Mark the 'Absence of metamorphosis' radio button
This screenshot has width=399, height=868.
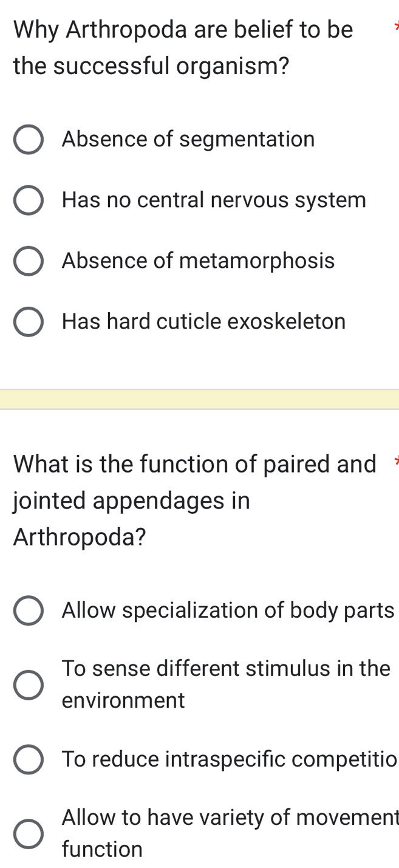pyautogui.click(x=29, y=261)
